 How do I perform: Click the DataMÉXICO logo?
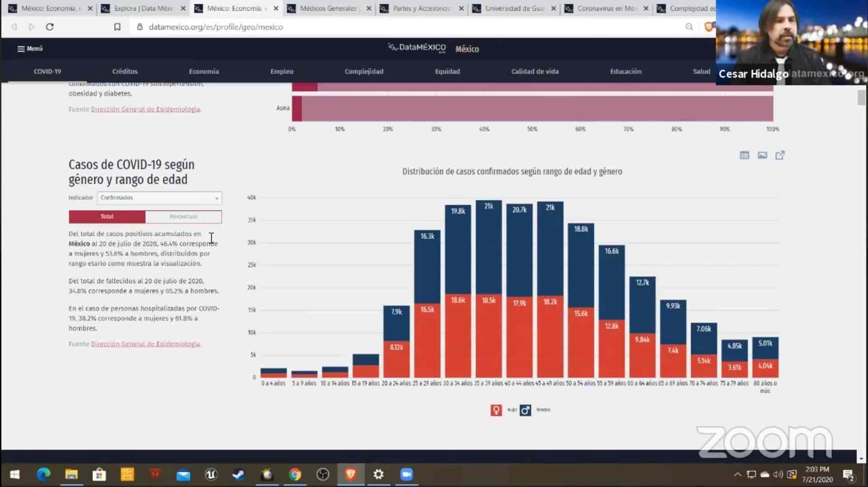[x=417, y=48]
